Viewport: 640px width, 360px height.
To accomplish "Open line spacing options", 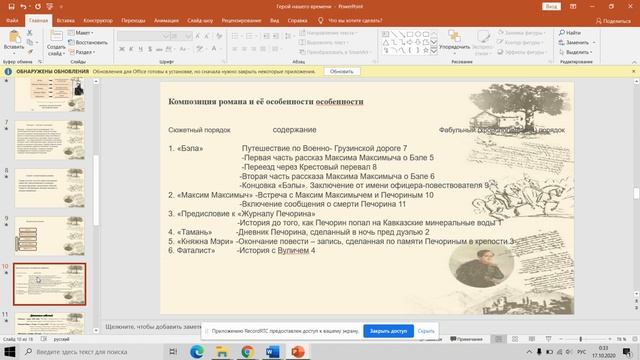I will coord(288,36).
